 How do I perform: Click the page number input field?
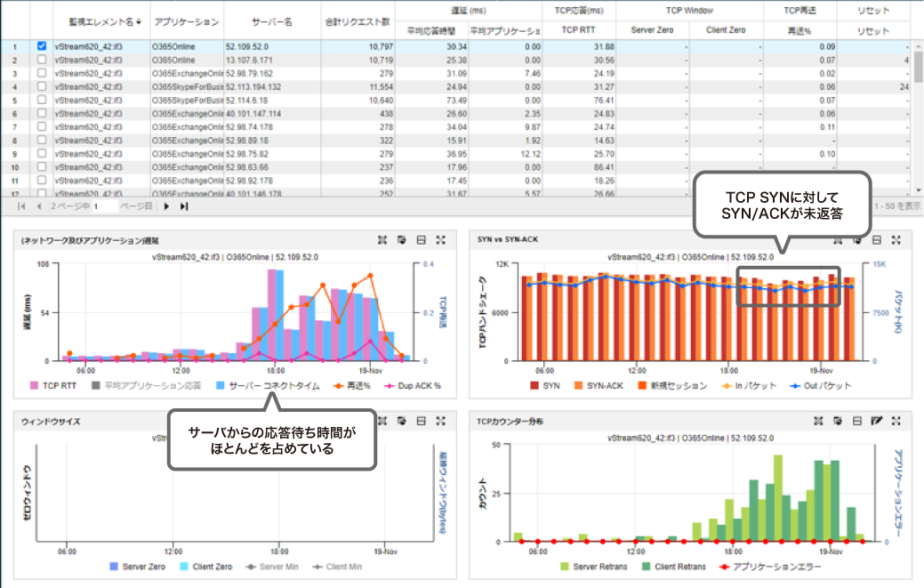[x=105, y=206]
